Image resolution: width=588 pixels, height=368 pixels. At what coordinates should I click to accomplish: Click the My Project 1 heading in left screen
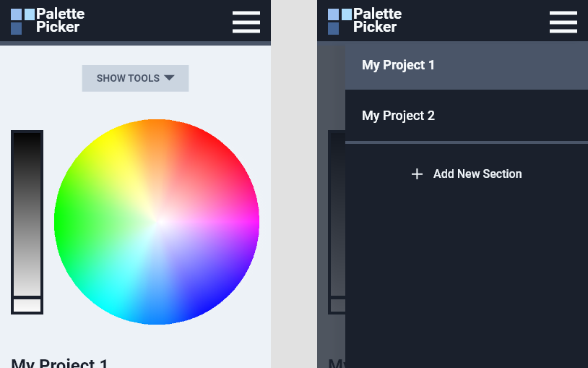coord(60,364)
